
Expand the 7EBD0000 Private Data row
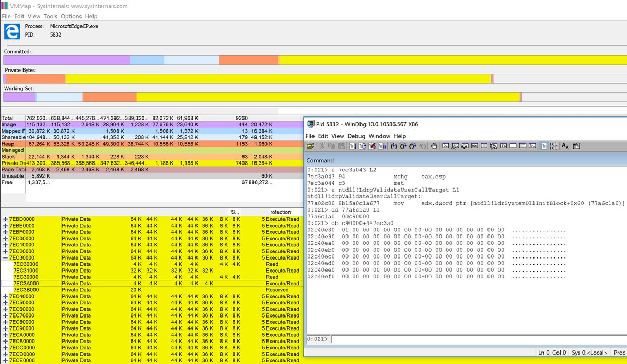[x=5, y=219]
